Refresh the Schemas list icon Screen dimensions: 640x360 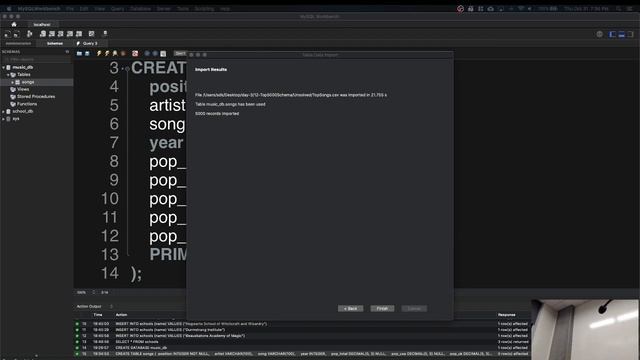(67, 52)
